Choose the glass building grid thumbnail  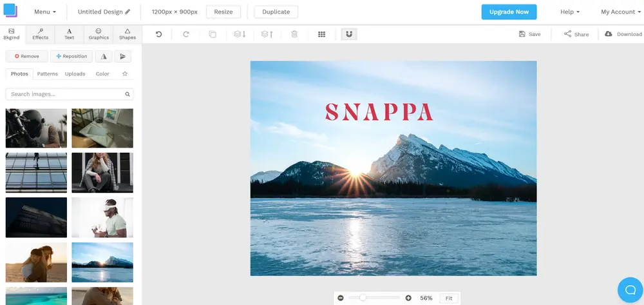click(x=36, y=173)
